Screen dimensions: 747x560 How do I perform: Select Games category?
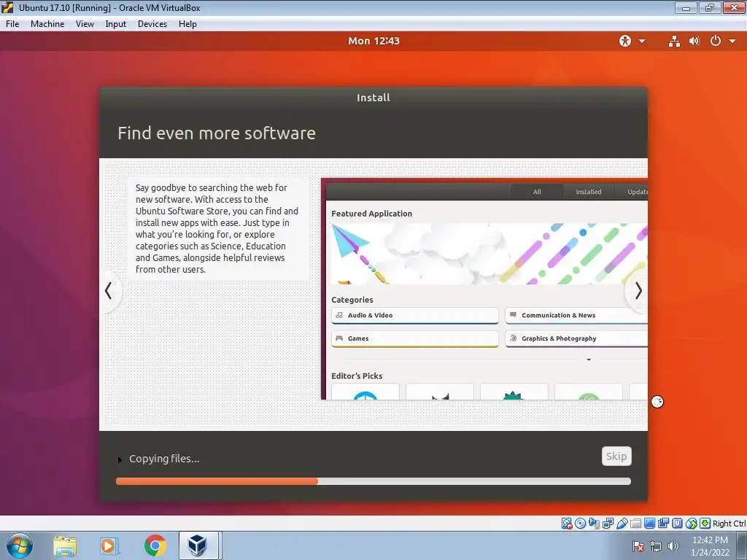415,338
